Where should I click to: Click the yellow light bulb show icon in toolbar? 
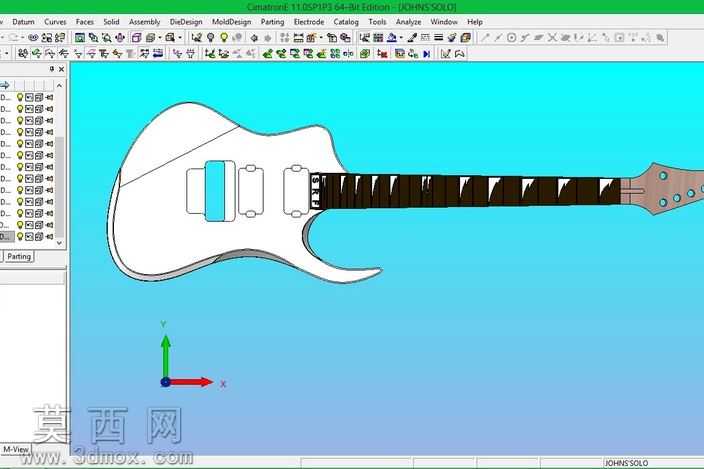[x=224, y=38]
